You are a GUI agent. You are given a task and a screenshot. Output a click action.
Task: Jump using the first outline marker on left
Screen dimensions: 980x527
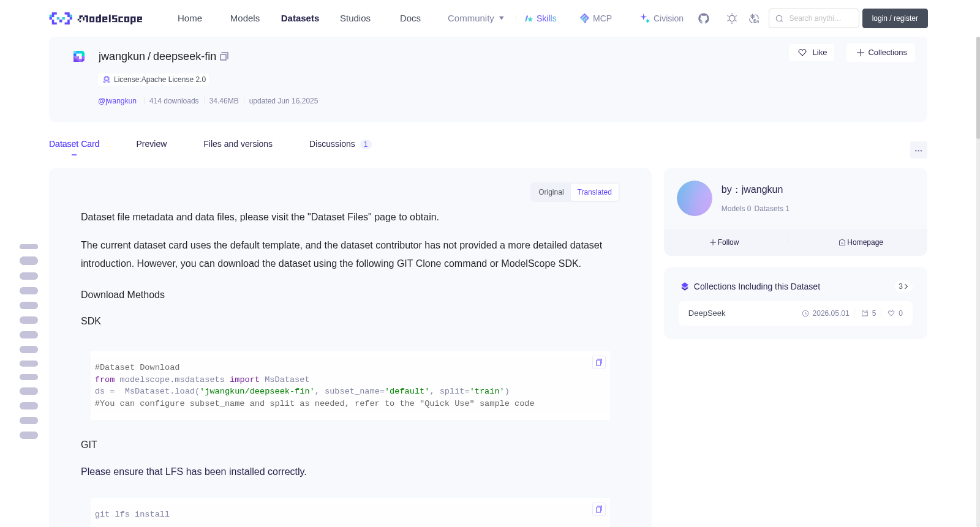pyautogui.click(x=29, y=247)
